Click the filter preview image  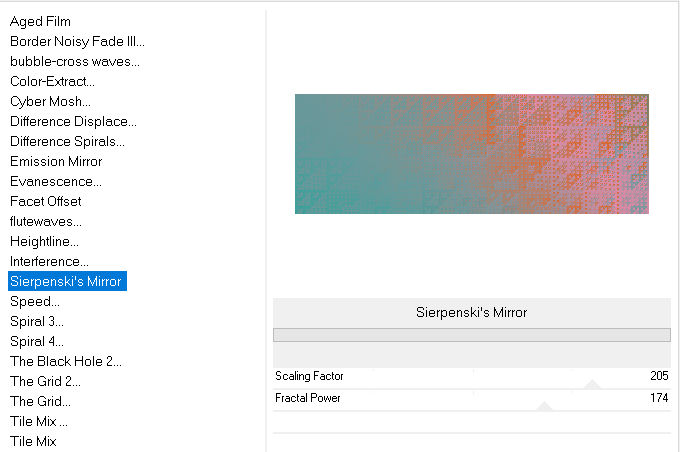[x=472, y=154]
